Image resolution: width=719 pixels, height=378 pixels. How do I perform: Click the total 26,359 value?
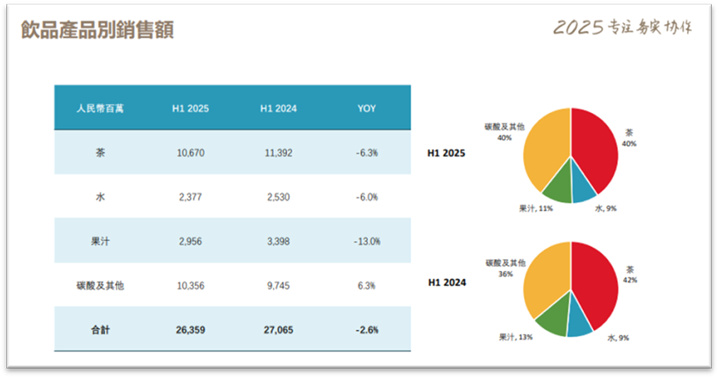pos(190,330)
